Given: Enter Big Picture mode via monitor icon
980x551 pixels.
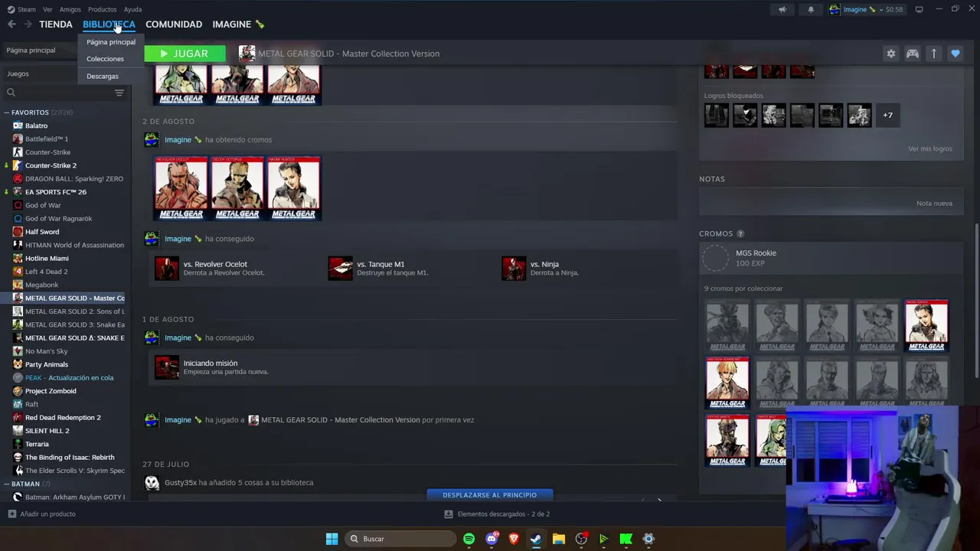Looking at the screenshot, I should pyautogui.click(x=919, y=9).
